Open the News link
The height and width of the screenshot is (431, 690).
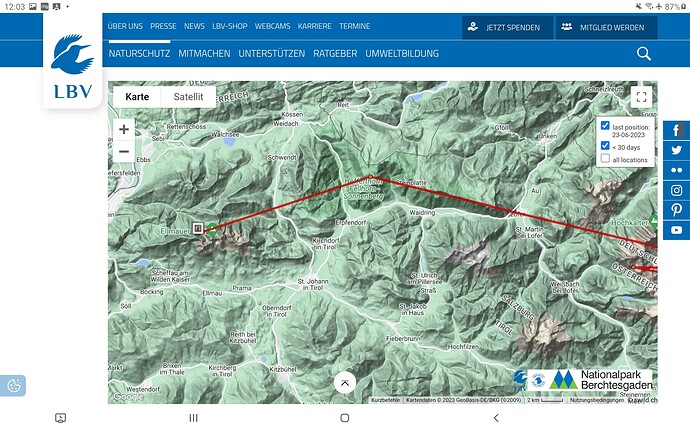tap(195, 26)
